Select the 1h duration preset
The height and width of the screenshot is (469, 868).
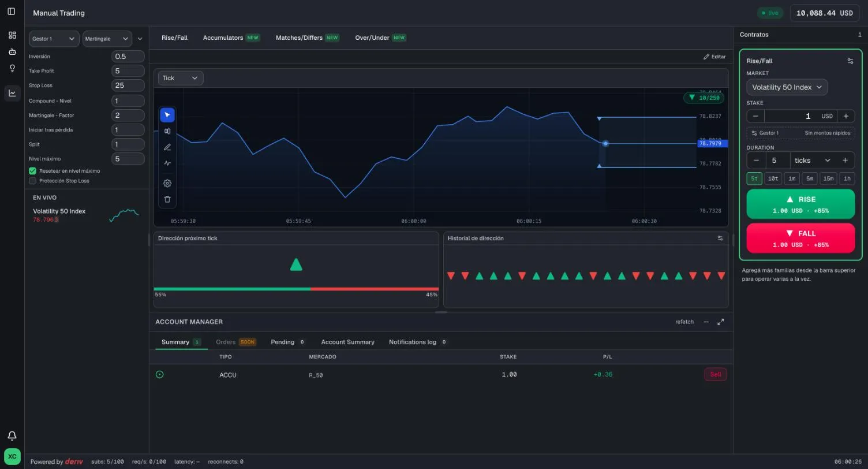tap(847, 178)
